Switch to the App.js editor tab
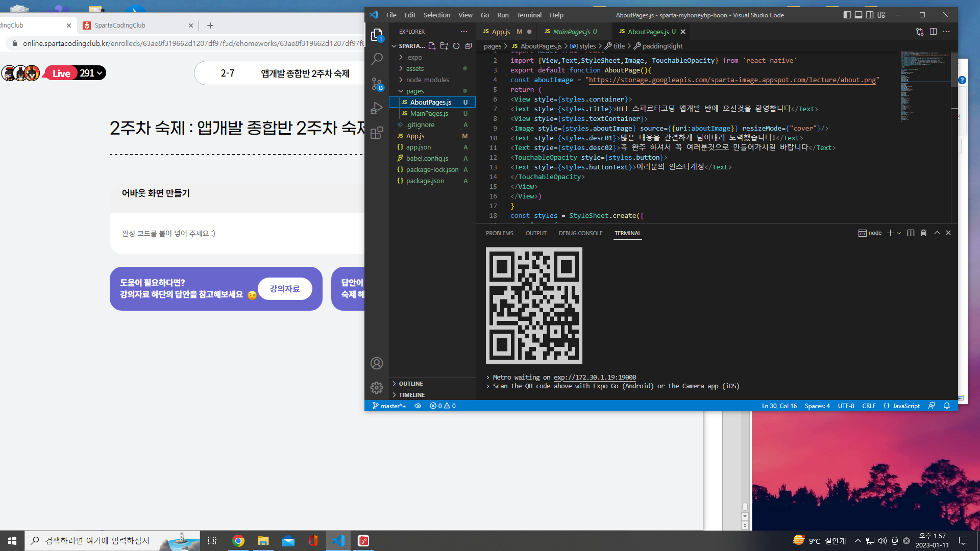This screenshot has width=980, height=551. point(506,32)
